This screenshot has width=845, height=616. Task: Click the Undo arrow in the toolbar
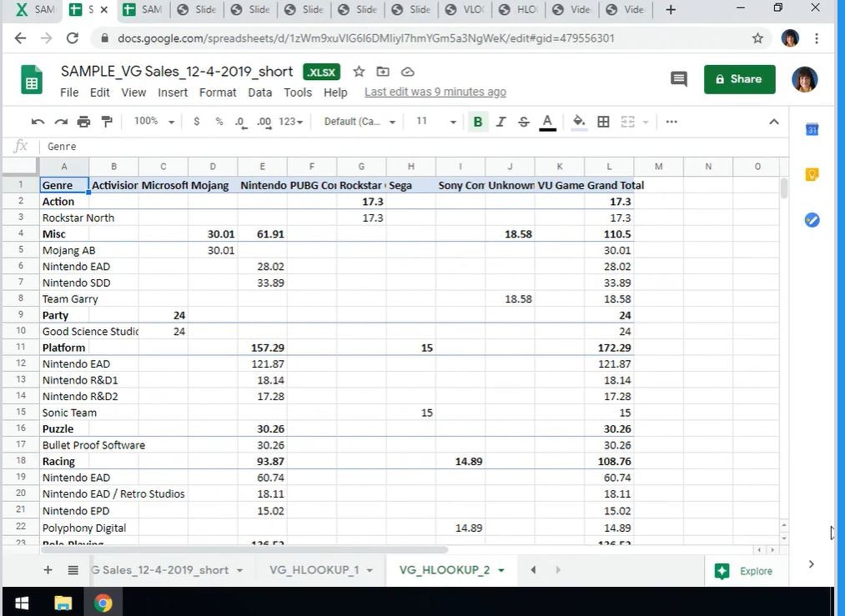coord(38,122)
